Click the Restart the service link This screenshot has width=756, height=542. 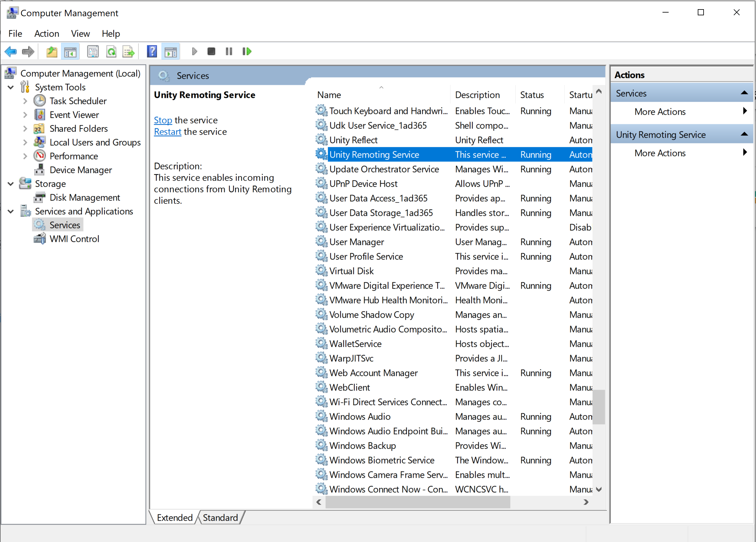tap(167, 132)
